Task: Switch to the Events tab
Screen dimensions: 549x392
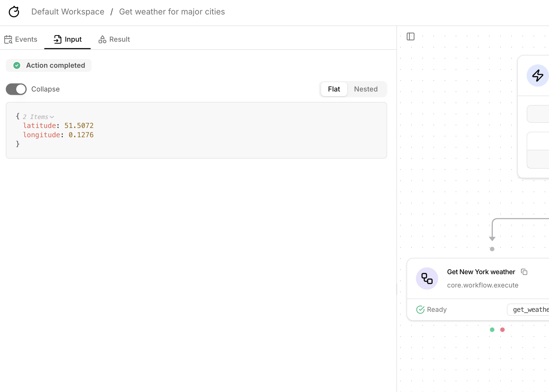Action: 21,39
